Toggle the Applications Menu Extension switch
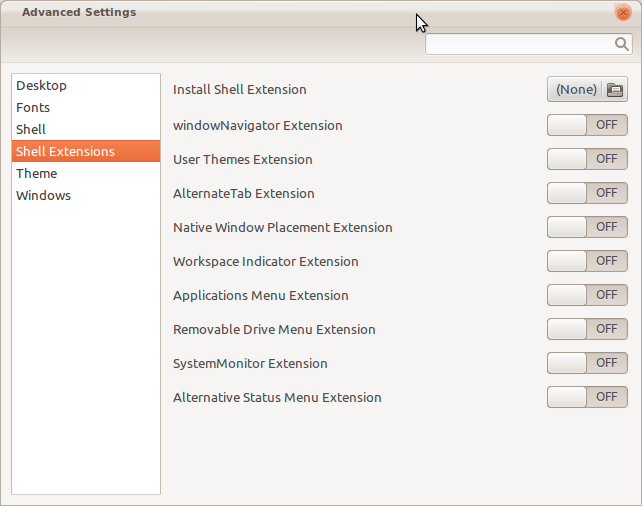This screenshot has height=506, width=642. click(587, 295)
